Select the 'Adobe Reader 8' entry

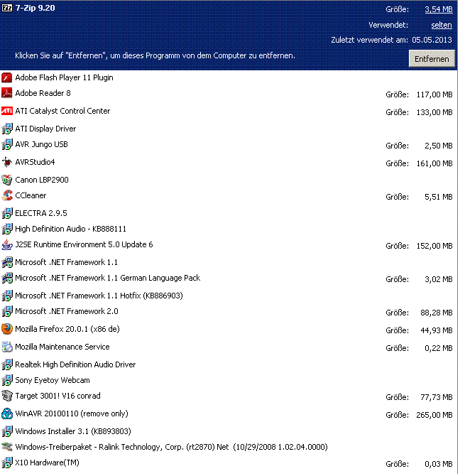pyautogui.click(x=43, y=93)
